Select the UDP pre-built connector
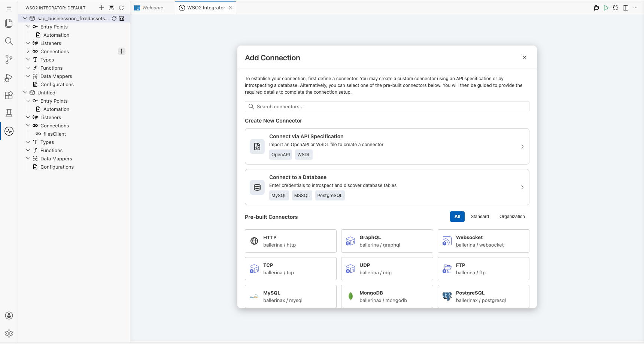This screenshot has height=344, width=644. point(387,269)
